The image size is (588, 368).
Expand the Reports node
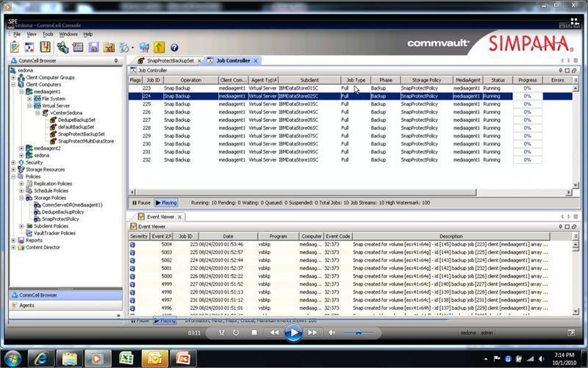(x=13, y=241)
